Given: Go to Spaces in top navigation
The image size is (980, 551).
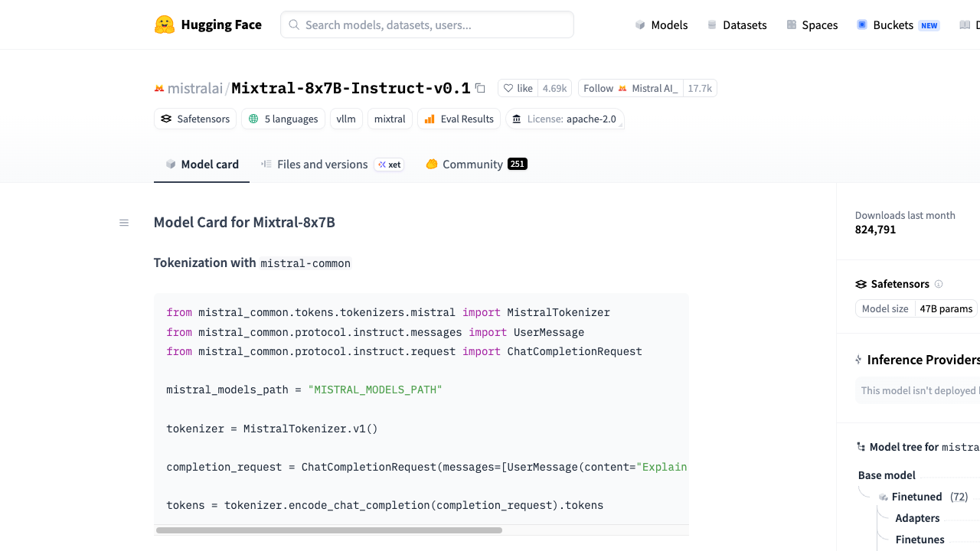Looking at the screenshot, I should pos(812,25).
